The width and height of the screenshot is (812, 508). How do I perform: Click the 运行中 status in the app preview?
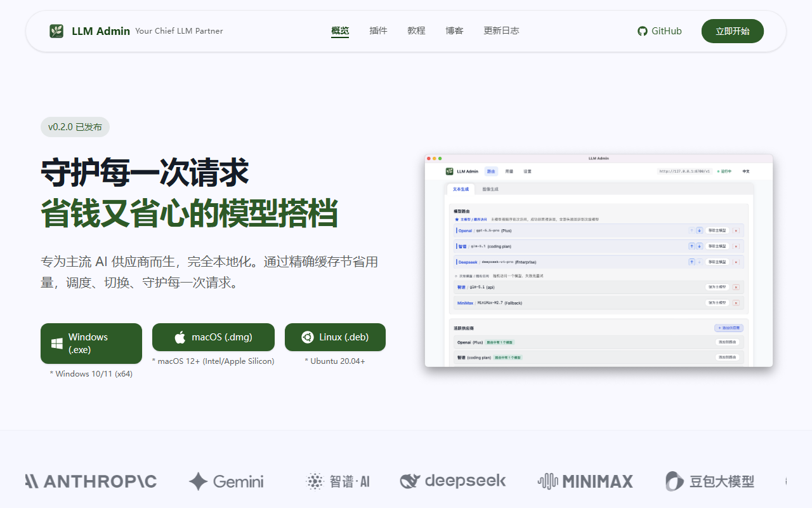pyautogui.click(x=724, y=171)
